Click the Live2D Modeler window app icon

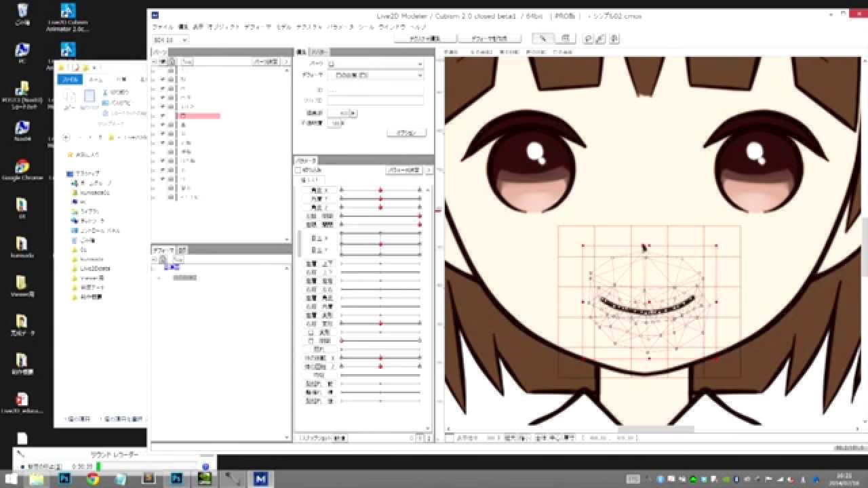click(x=155, y=16)
